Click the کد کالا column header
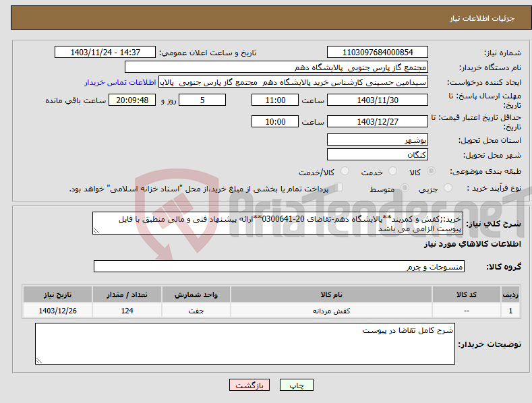The image size is (532, 403). tap(467, 294)
